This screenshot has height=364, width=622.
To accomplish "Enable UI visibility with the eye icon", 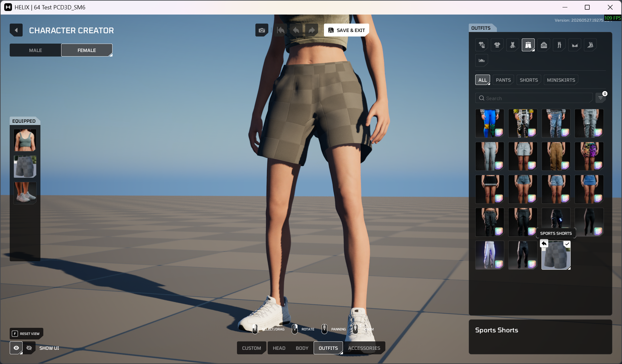I will click(16, 348).
